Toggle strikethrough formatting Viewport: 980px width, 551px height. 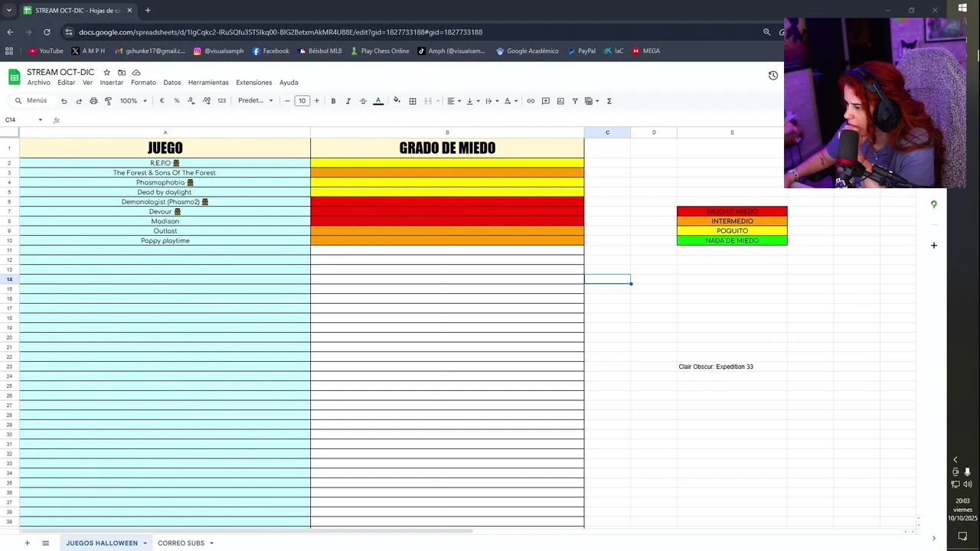(363, 101)
